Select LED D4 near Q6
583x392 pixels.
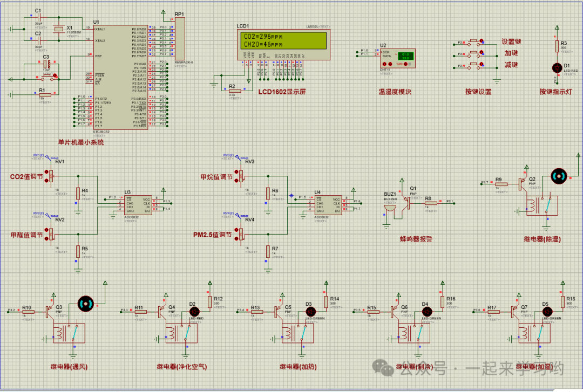(427, 312)
